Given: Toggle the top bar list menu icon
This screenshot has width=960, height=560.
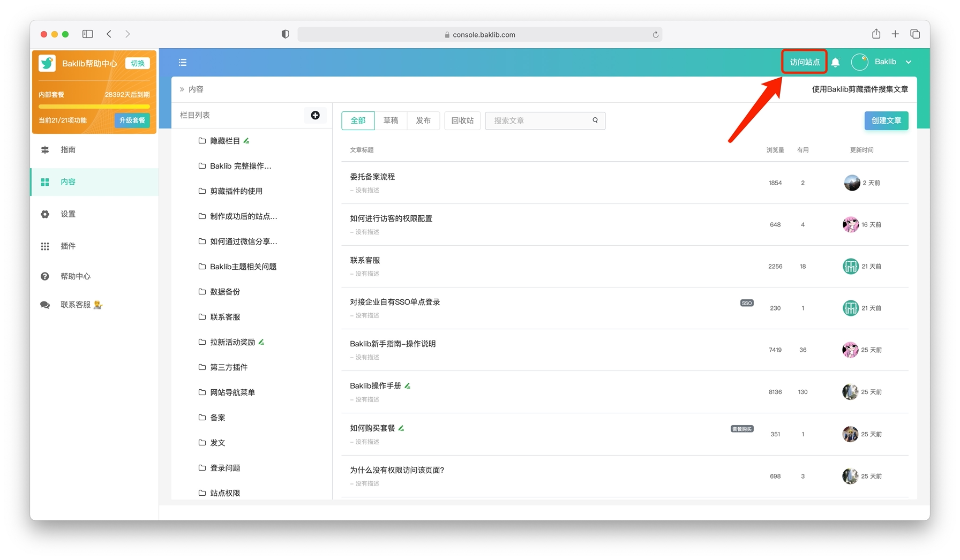Looking at the screenshot, I should tap(183, 63).
